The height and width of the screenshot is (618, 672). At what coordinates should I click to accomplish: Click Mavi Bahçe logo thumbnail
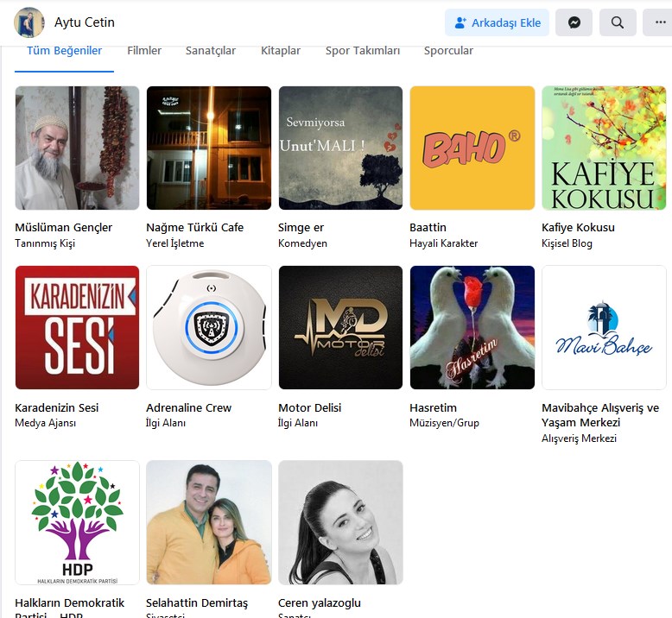click(604, 328)
